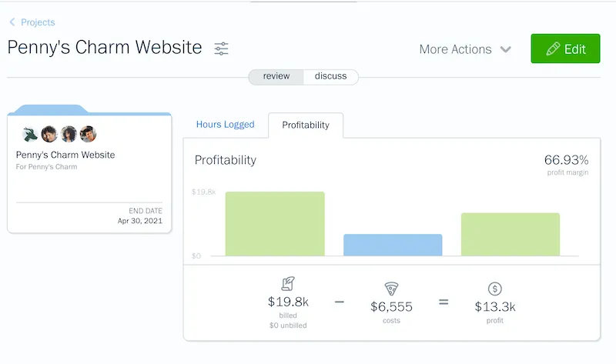Click the costs pizza slice icon

(x=391, y=289)
